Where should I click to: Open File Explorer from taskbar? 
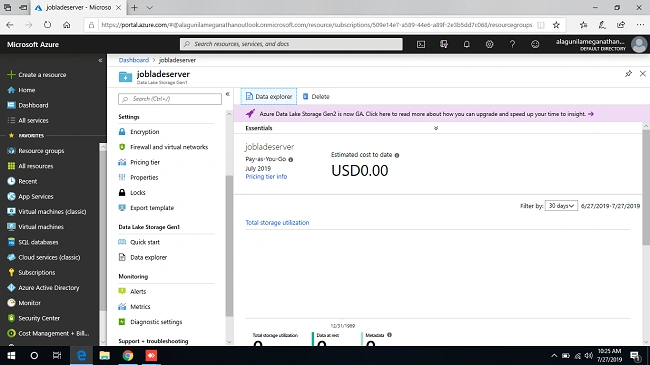click(104, 355)
